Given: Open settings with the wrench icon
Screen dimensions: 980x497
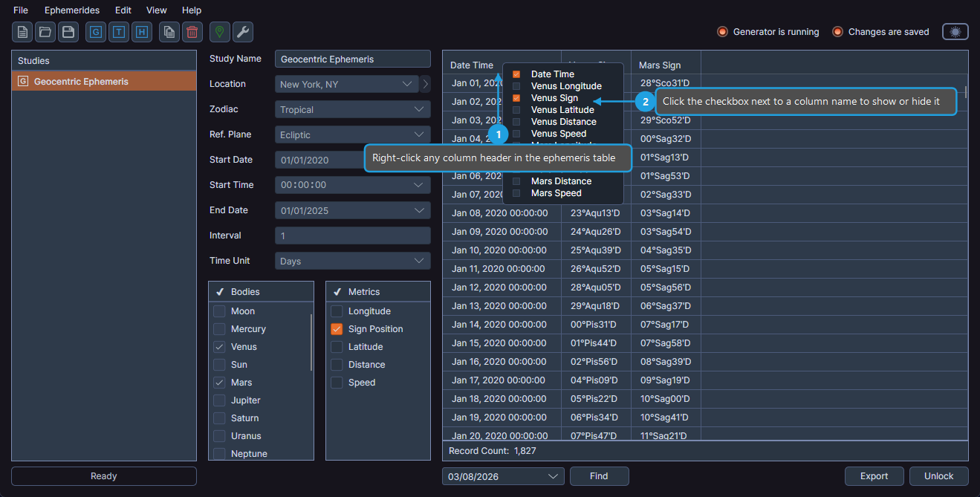Looking at the screenshot, I should coord(242,32).
